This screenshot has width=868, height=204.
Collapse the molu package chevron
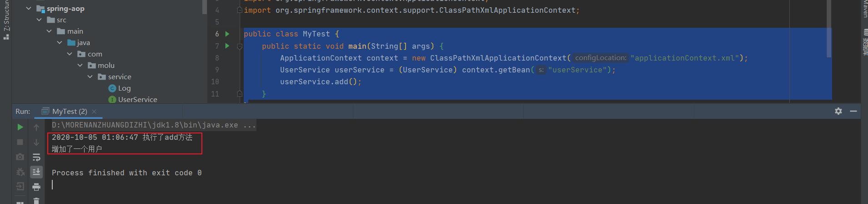(x=80, y=66)
